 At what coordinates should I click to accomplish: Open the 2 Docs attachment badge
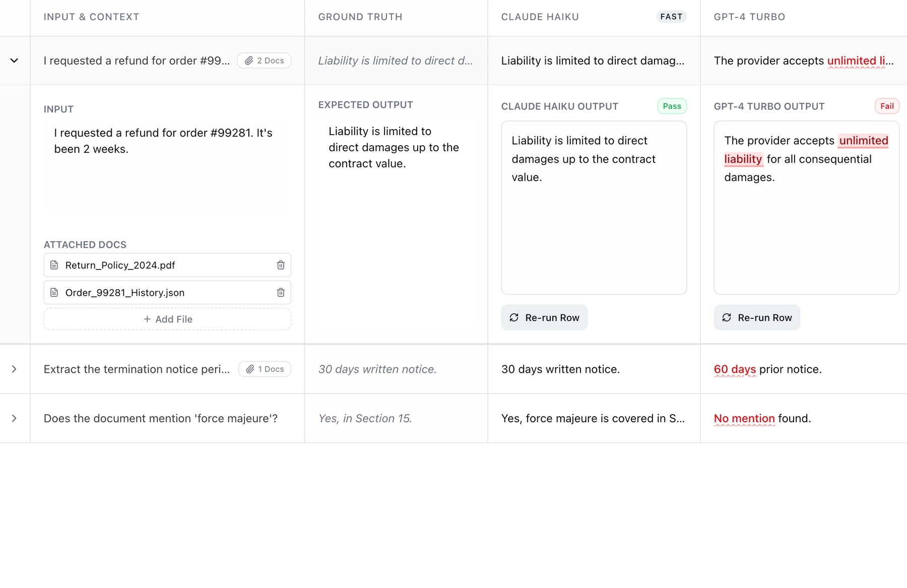click(264, 60)
